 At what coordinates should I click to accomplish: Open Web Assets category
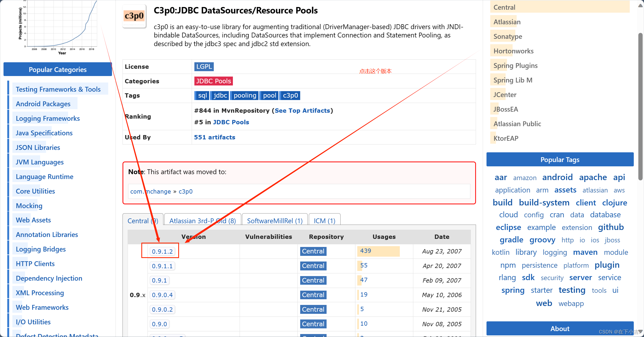[33, 220]
